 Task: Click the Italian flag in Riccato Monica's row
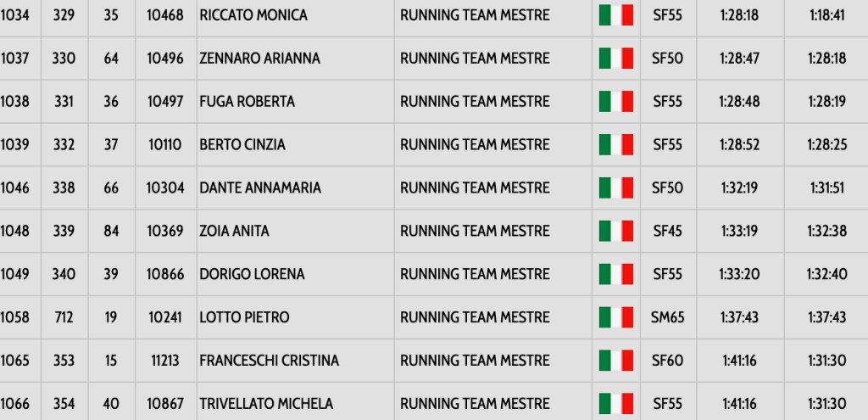[x=616, y=15]
